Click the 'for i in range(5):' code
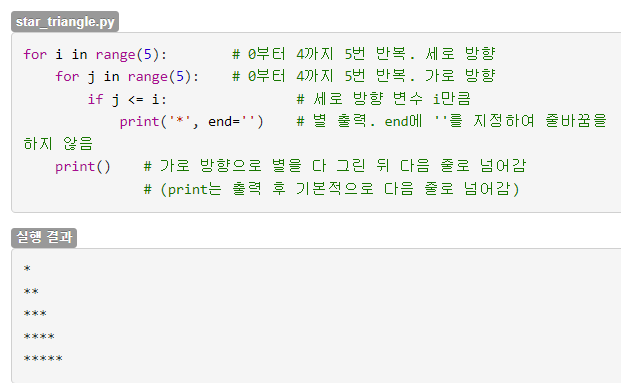The image size is (621, 383). [95, 54]
